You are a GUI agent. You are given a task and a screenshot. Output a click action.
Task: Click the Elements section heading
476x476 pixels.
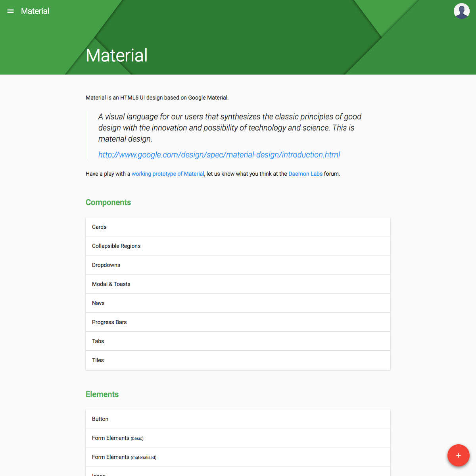(x=102, y=394)
